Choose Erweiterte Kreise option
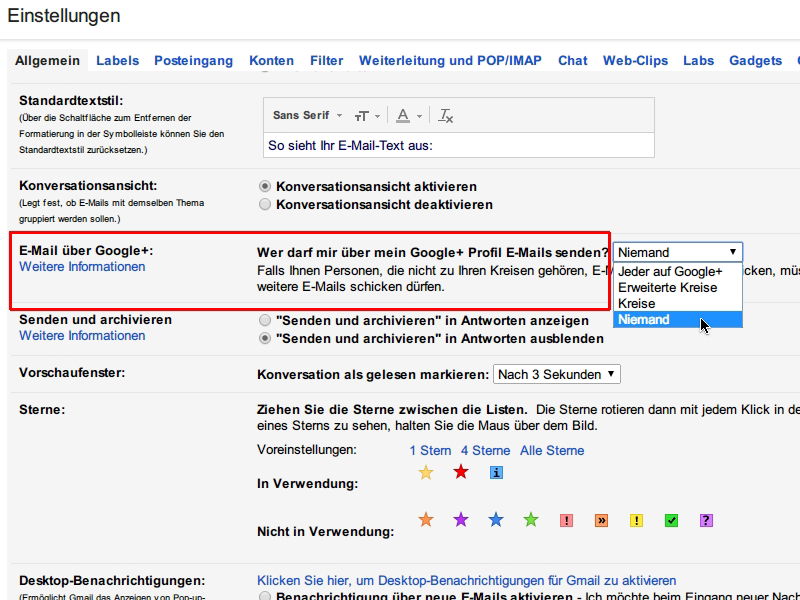 click(678, 287)
